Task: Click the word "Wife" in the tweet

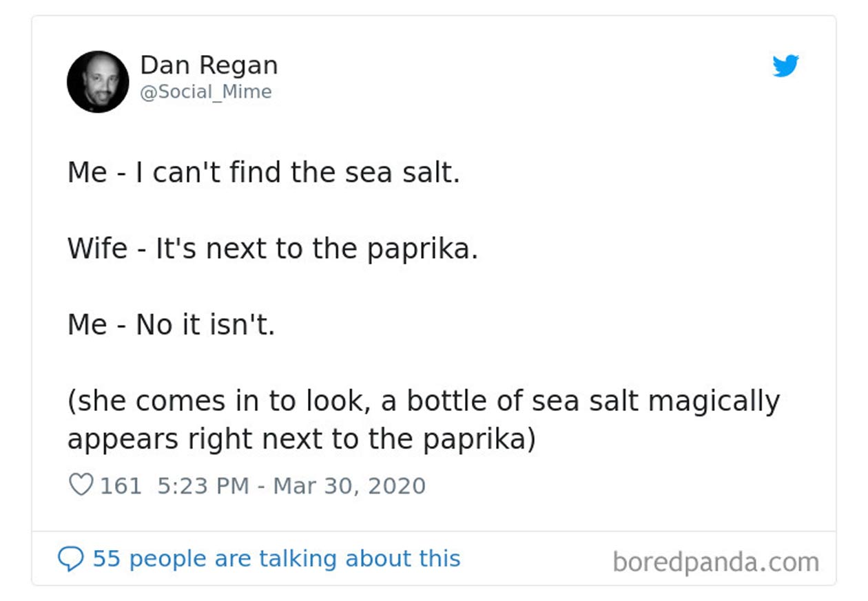Action: tap(97, 248)
